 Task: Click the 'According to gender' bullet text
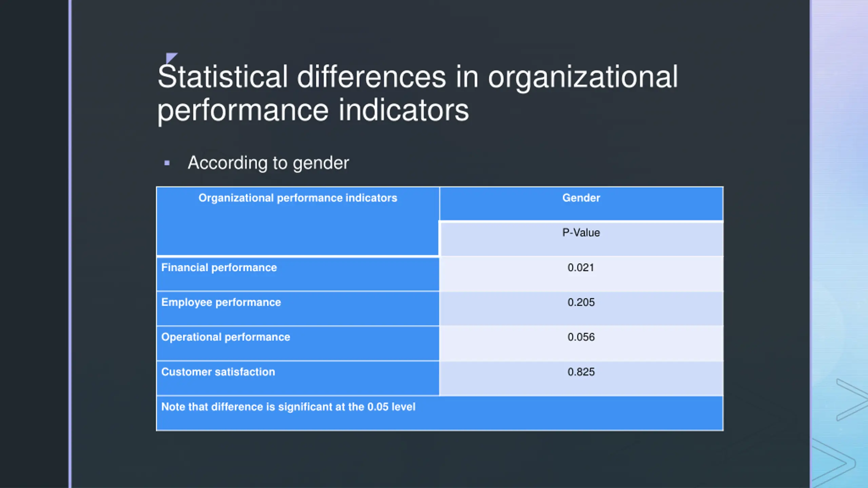(268, 163)
